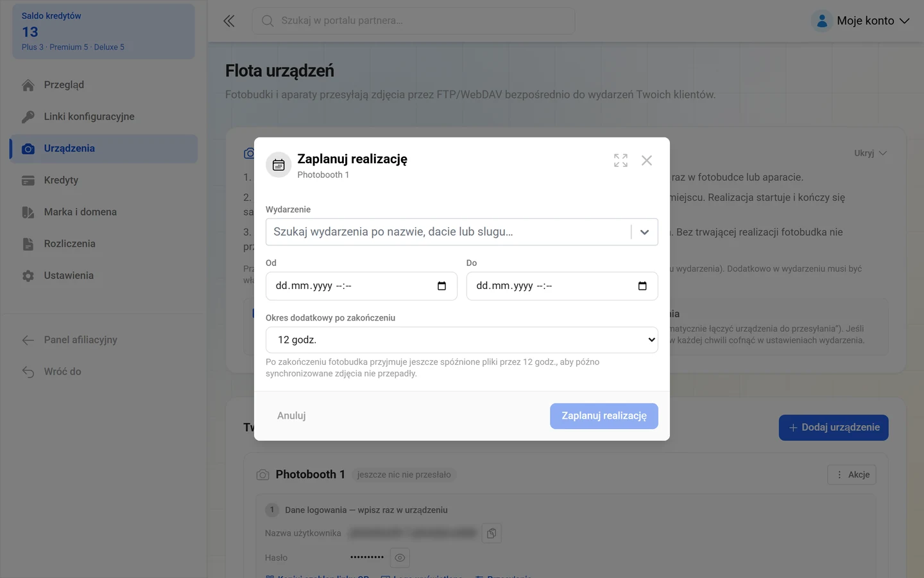This screenshot has width=924, height=578.
Task: Open the Wydarzenie dropdown chevron
Action: click(644, 232)
